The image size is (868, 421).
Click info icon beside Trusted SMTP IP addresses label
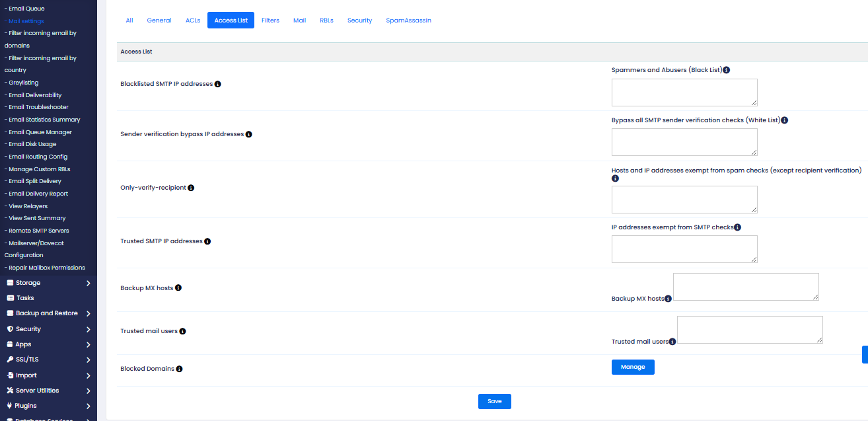point(207,241)
